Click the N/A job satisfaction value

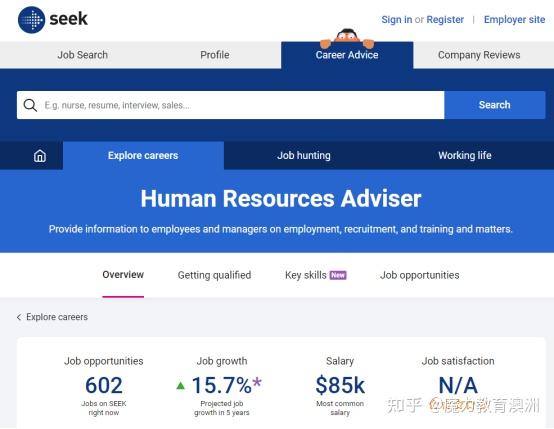coord(458,385)
